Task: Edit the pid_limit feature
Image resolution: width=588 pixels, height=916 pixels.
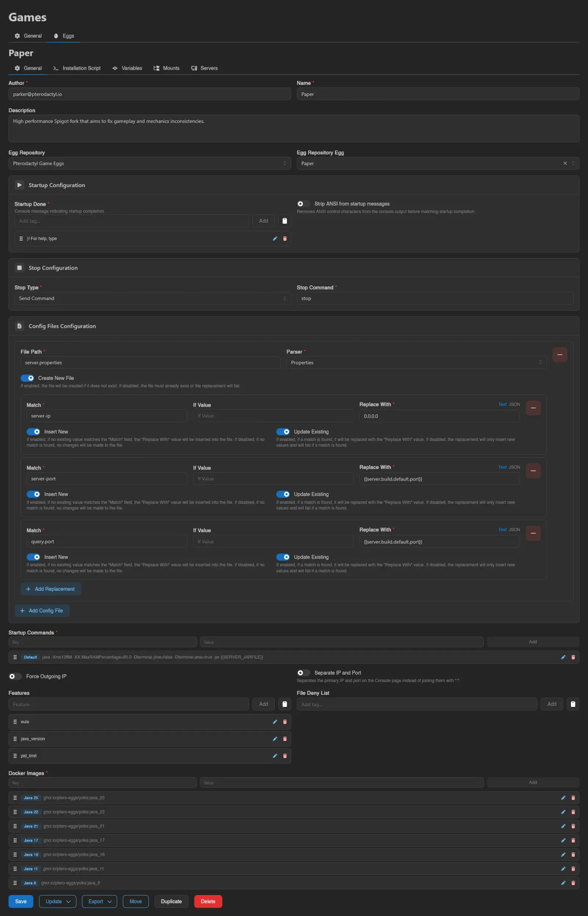Action: (275, 756)
